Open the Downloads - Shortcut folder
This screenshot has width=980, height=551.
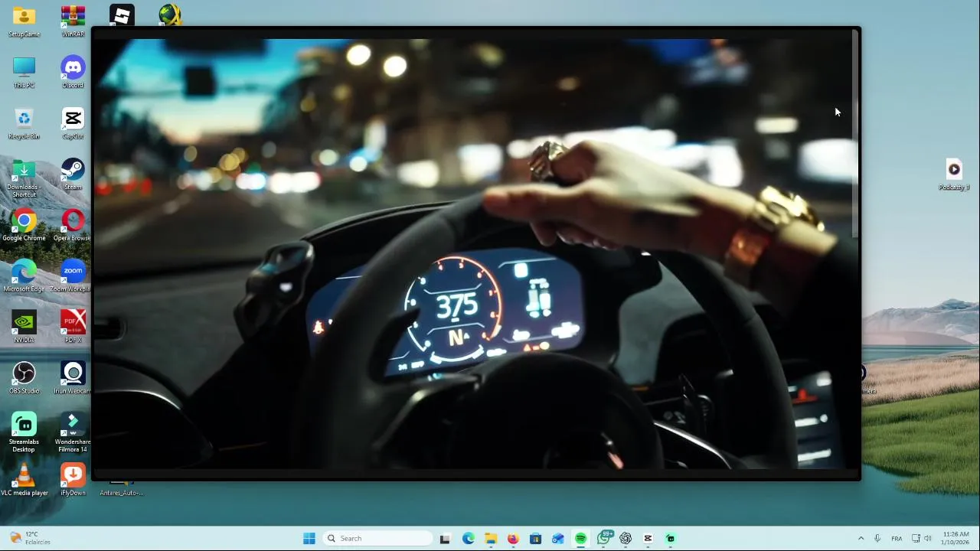click(24, 178)
